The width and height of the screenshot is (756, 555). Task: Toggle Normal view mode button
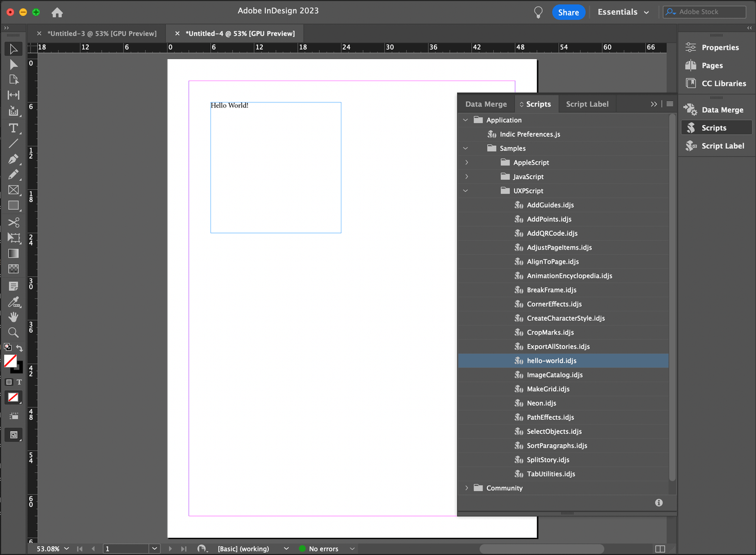14,417
